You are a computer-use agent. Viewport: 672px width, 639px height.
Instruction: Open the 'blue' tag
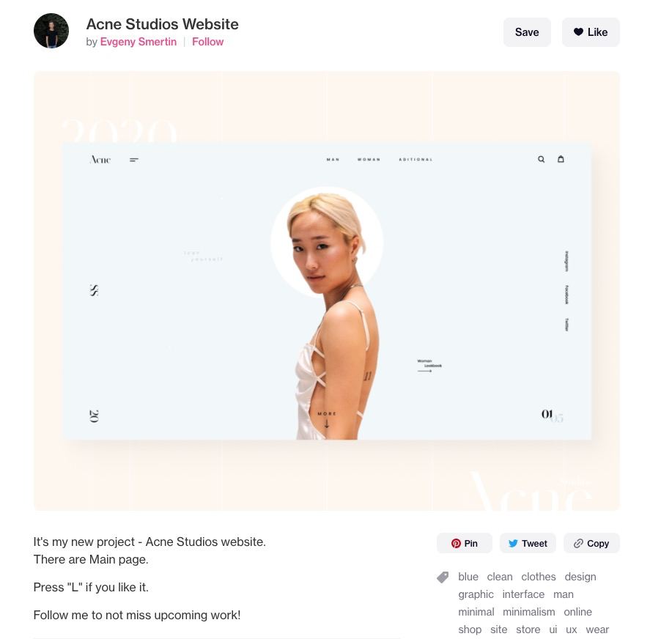tap(468, 577)
